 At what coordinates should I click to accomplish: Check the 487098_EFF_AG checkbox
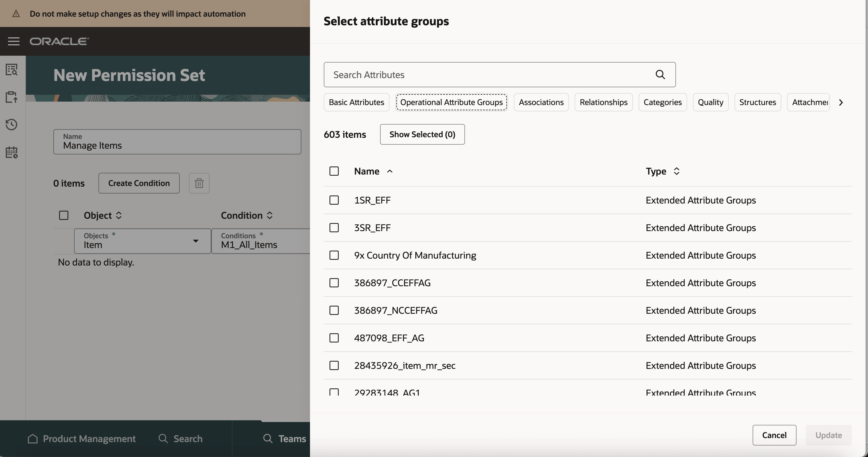(x=334, y=338)
